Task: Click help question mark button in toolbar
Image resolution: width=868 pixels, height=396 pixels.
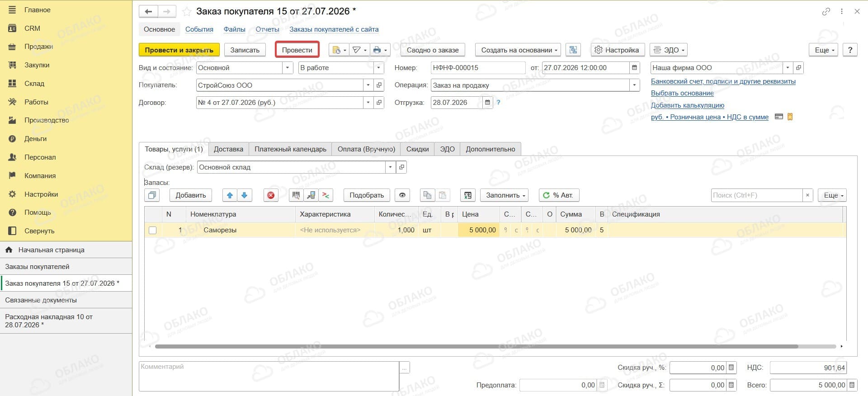Action: [x=850, y=50]
